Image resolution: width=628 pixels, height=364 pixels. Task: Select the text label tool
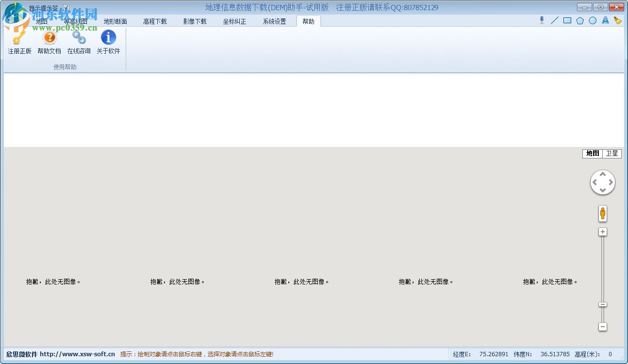(x=605, y=20)
